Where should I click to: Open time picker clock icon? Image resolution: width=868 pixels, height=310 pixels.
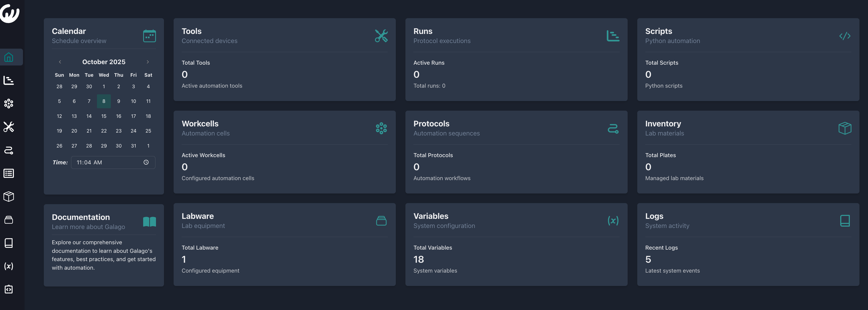click(146, 162)
